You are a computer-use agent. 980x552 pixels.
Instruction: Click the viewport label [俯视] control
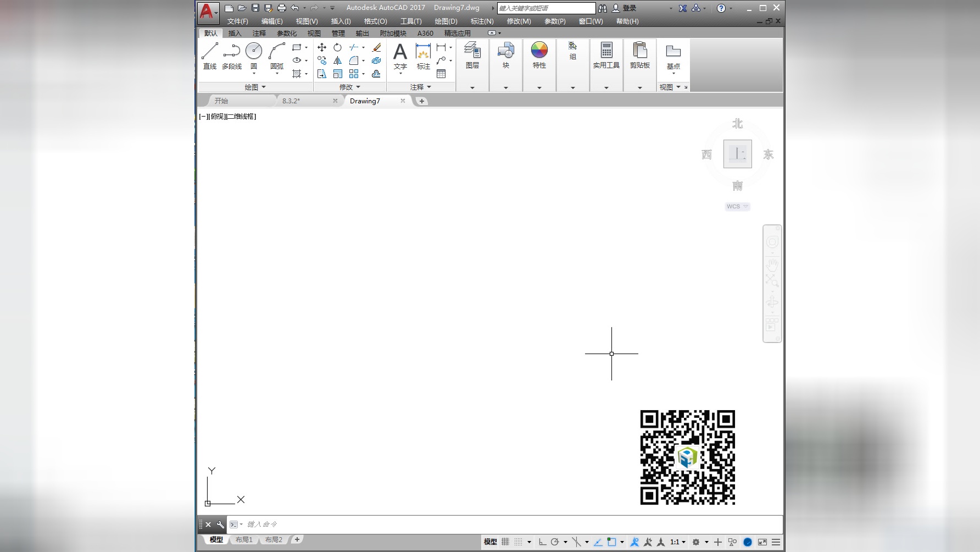[x=218, y=117]
